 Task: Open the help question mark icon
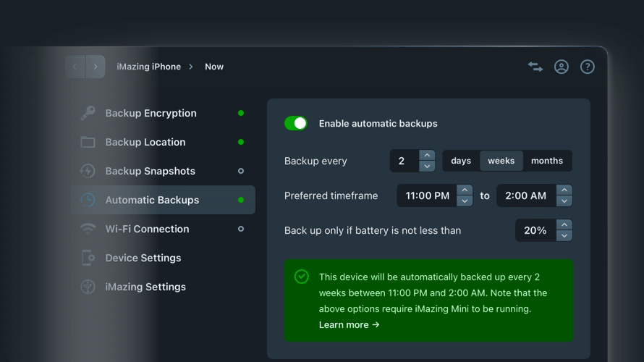588,67
